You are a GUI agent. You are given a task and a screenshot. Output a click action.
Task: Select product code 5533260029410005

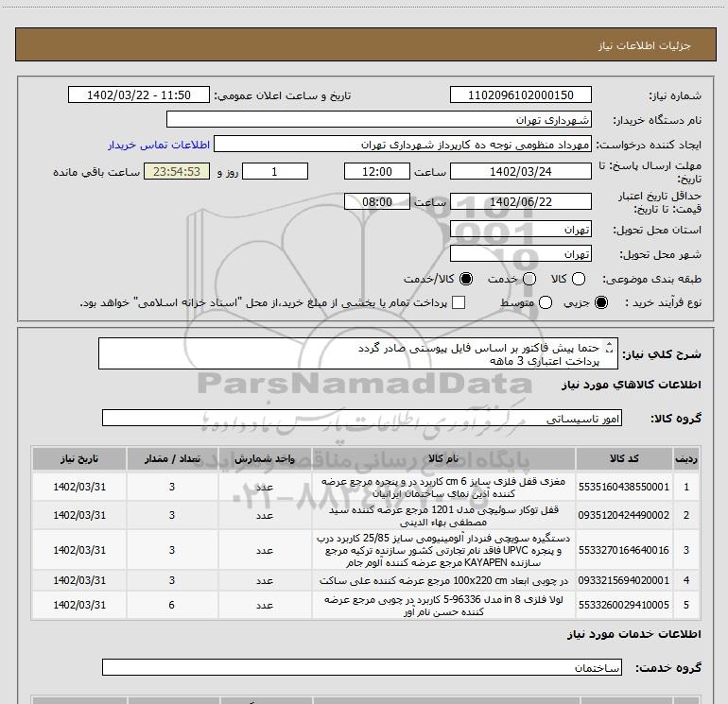tap(624, 605)
